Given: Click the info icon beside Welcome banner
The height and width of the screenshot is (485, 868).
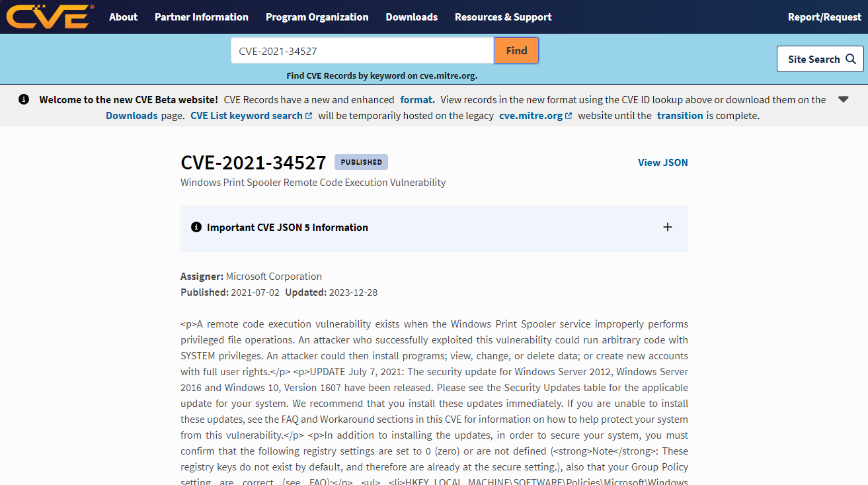Looking at the screenshot, I should 24,99.
